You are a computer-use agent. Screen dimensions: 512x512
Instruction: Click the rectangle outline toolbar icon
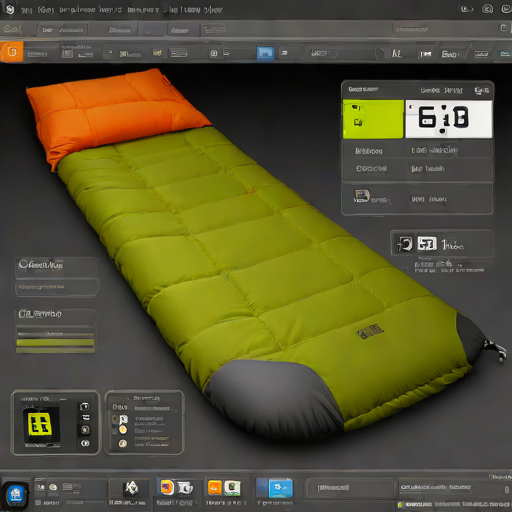click(x=179, y=53)
